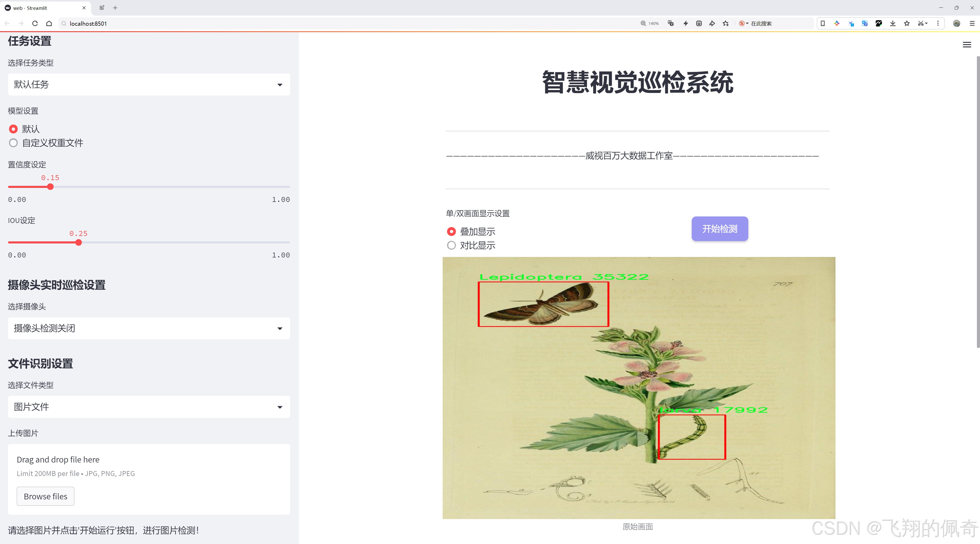Image resolution: width=980 pixels, height=544 pixels.
Task: Open the bookmarks star in toolbar
Action: point(907,24)
